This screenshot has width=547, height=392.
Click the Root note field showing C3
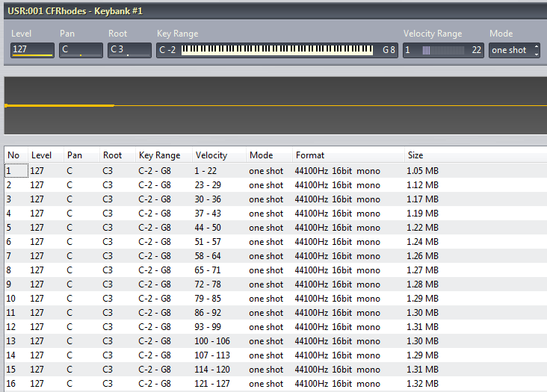(129, 50)
